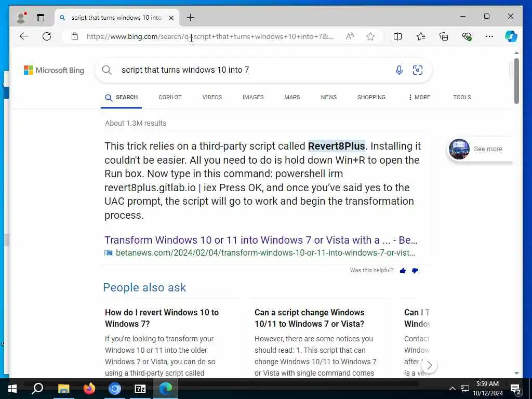The height and width of the screenshot is (399, 532).
Task: Toggle split screen view
Action: (x=397, y=36)
